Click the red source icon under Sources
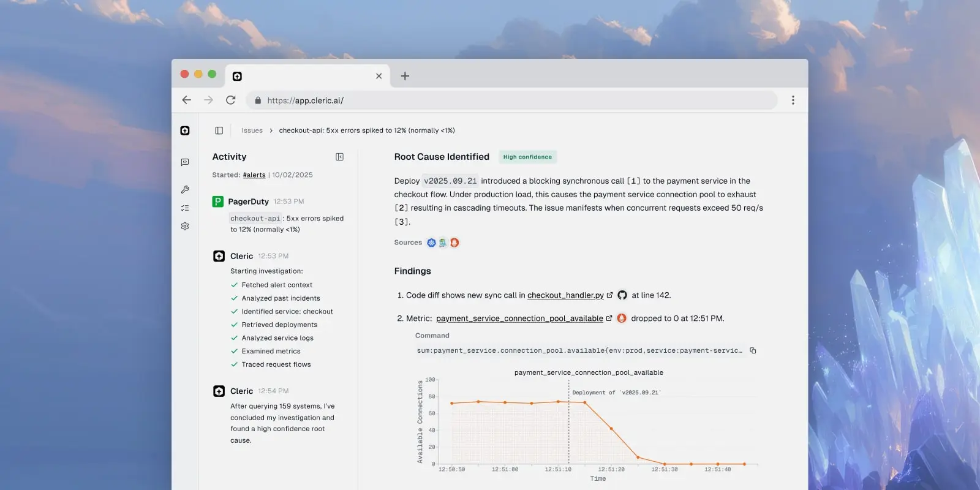 coord(454,243)
